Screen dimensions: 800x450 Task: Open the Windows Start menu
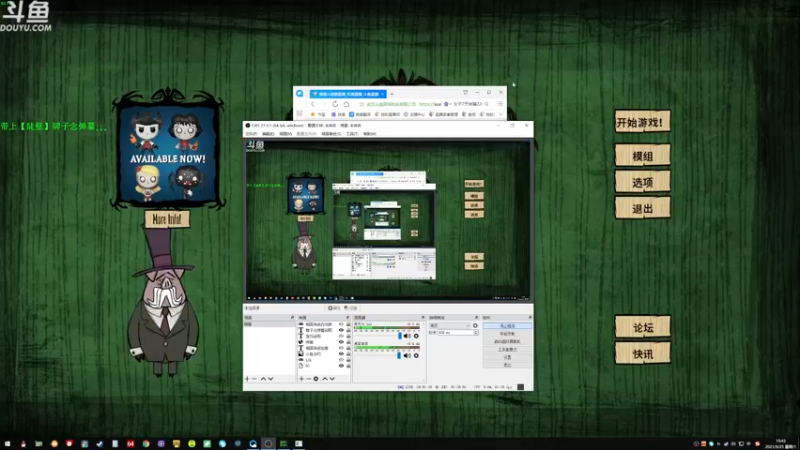[x=7, y=444]
